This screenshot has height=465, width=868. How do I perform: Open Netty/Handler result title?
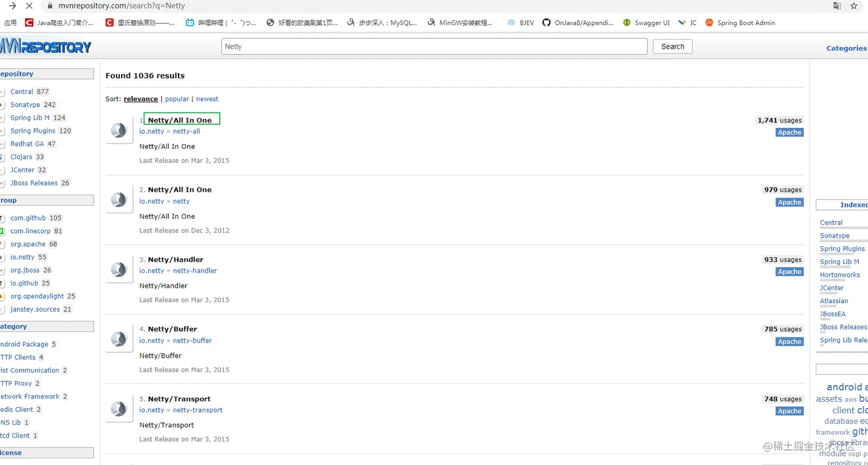[176, 259]
